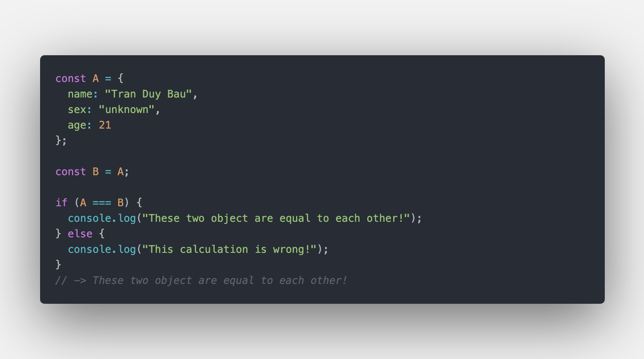This screenshot has width=644, height=359.
Task: Click the 'name' property key
Action: (81, 94)
